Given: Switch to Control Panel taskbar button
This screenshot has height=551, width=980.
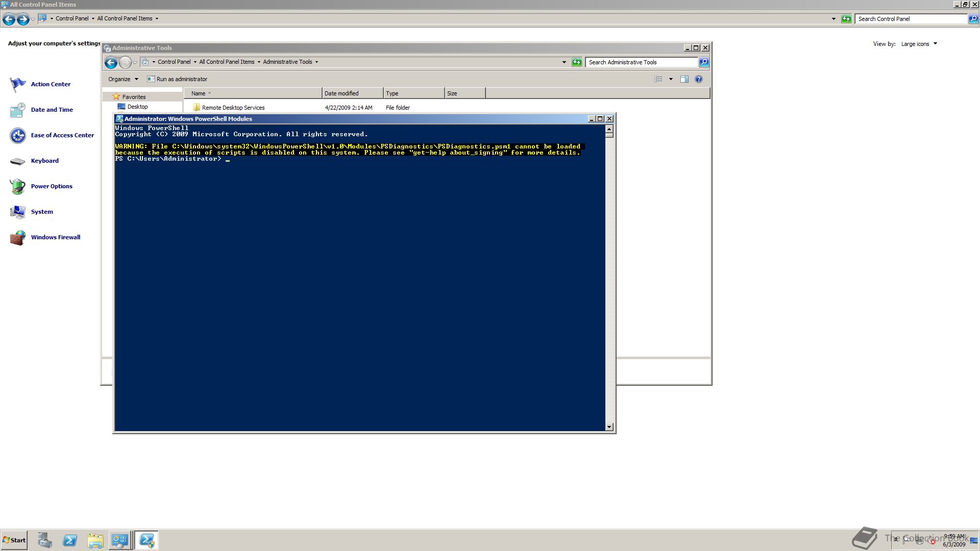Looking at the screenshot, I should pyautogui.click(x=120, y=540).
